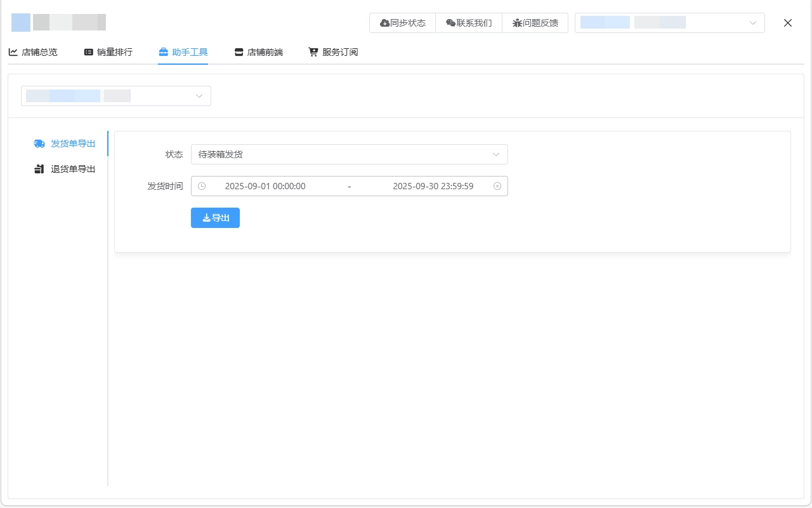The width and height of the screenshot is (812, 508).
Task: Switch to the 销量排行 tab
Action: (x=108, y=51)
